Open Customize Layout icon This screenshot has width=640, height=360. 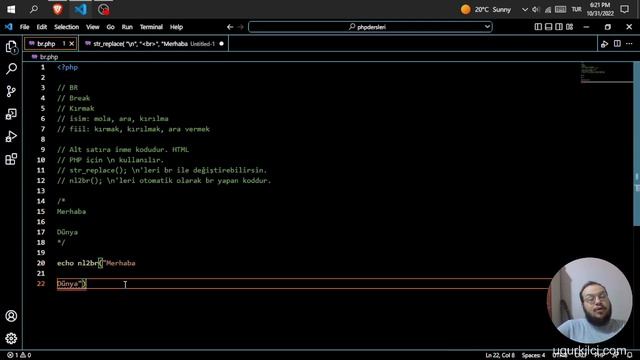click(x=570, y=27)
